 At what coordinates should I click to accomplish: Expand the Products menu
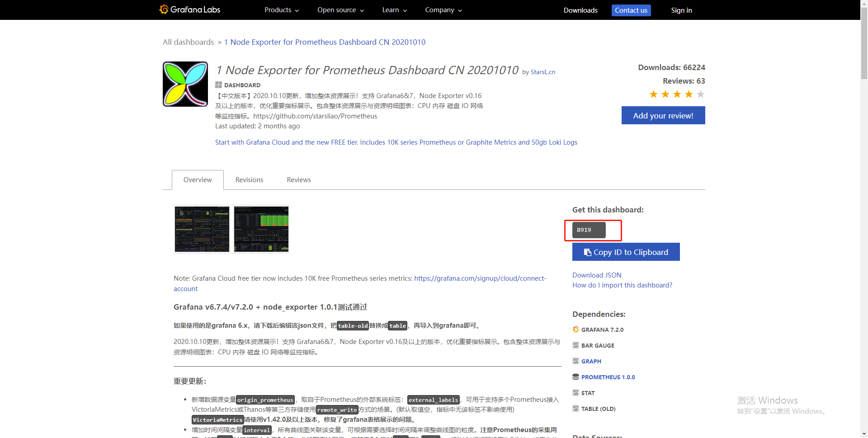pyautogui.click(x=282, y=10)
